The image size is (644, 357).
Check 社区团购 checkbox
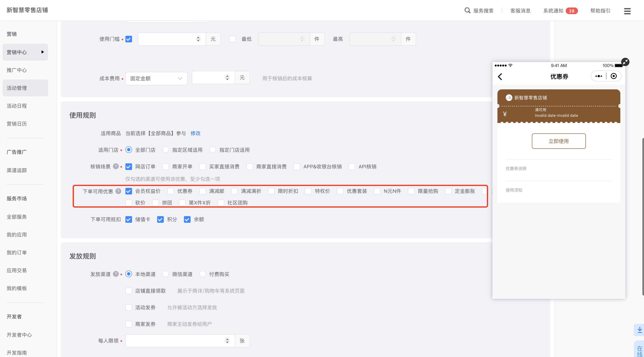point(221,203)
